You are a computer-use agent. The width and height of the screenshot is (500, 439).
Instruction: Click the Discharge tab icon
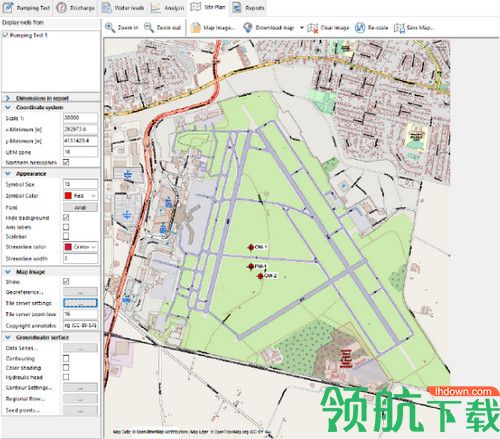(x=61, y=7)
